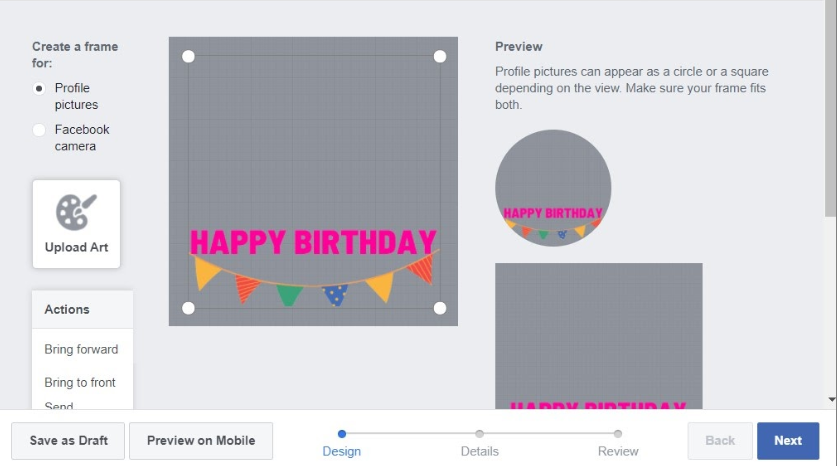Click the top-right resize handle on canvas

click(x=440, y=56)
